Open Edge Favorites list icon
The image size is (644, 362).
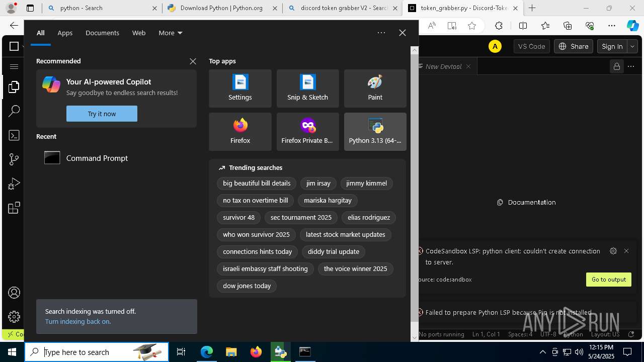click(x=545, y=26)
